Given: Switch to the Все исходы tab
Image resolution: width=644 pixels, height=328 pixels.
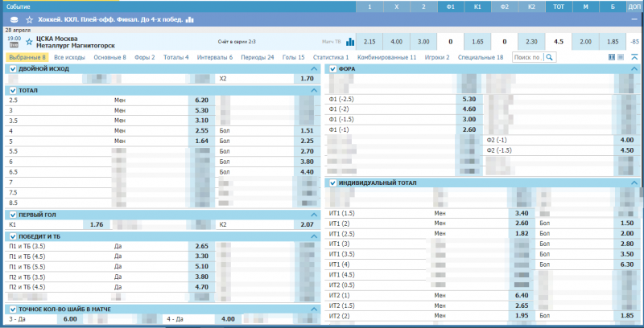Looking at the screenshot, I should pyautogui.click(x=71, y=58).
